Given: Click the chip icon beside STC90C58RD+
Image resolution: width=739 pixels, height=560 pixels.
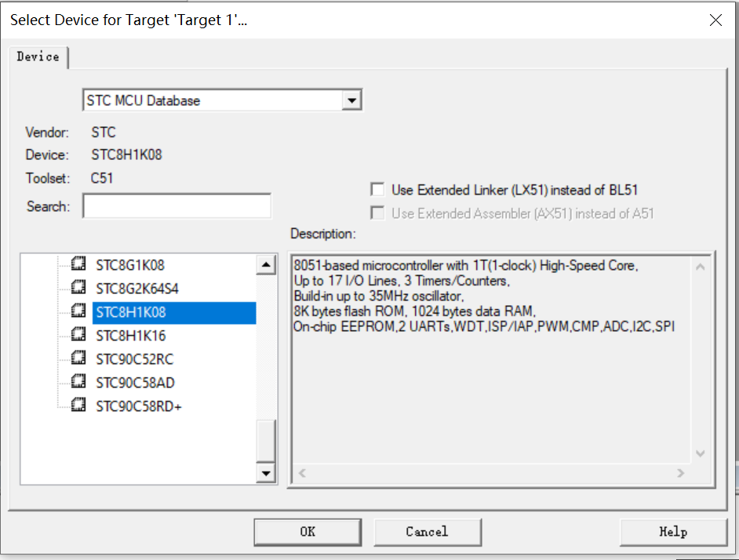Looking at the screenshot, I should (78, 405).
